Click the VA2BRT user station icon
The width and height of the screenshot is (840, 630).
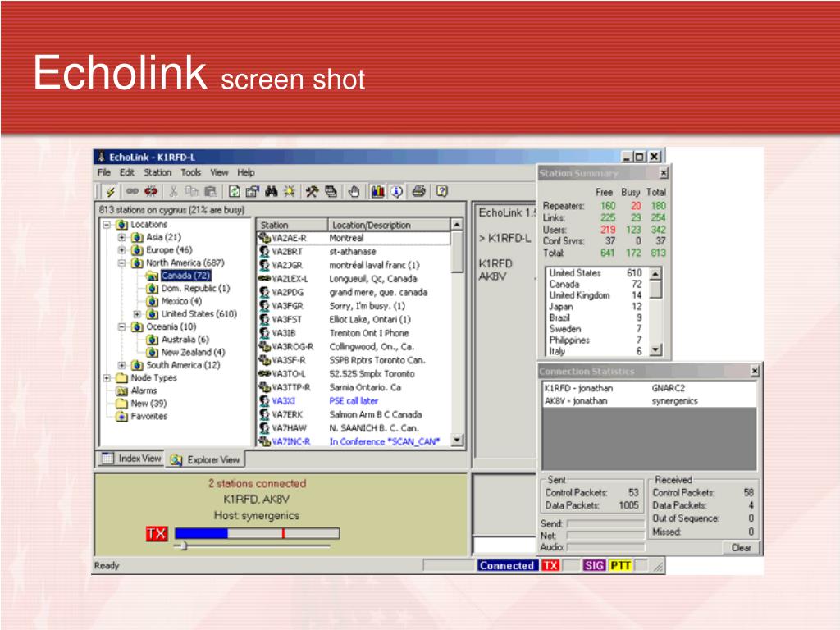coord(265,251)
